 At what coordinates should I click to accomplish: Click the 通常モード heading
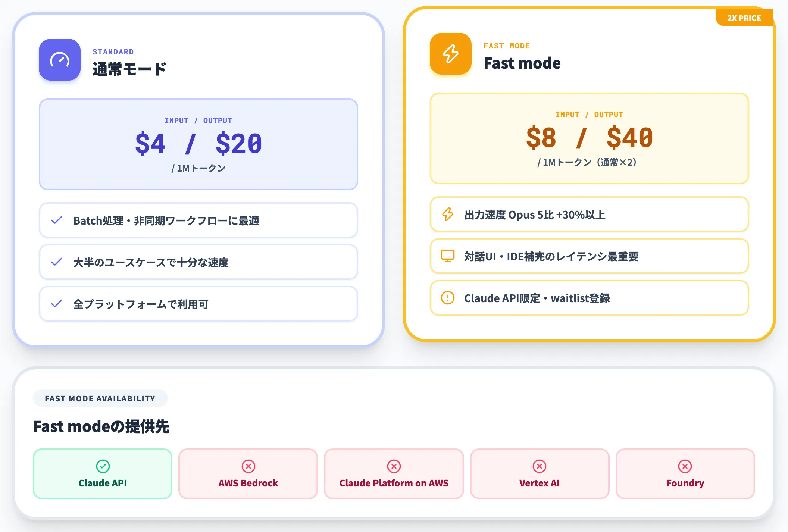[x=129, y=69]
